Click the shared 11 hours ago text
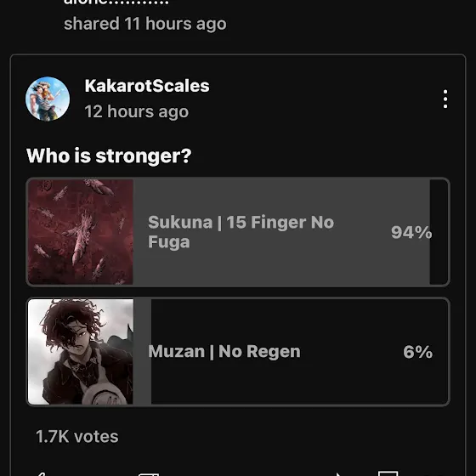Screen dimensions: 476x476 (x=145, y=24)
